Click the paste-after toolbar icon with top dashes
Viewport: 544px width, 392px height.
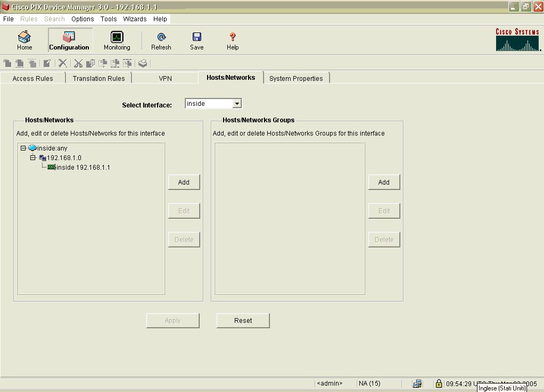point(127,63)
